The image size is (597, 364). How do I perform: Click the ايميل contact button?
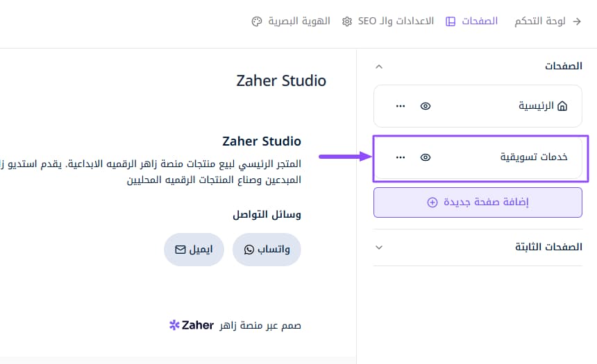point(194,249)
